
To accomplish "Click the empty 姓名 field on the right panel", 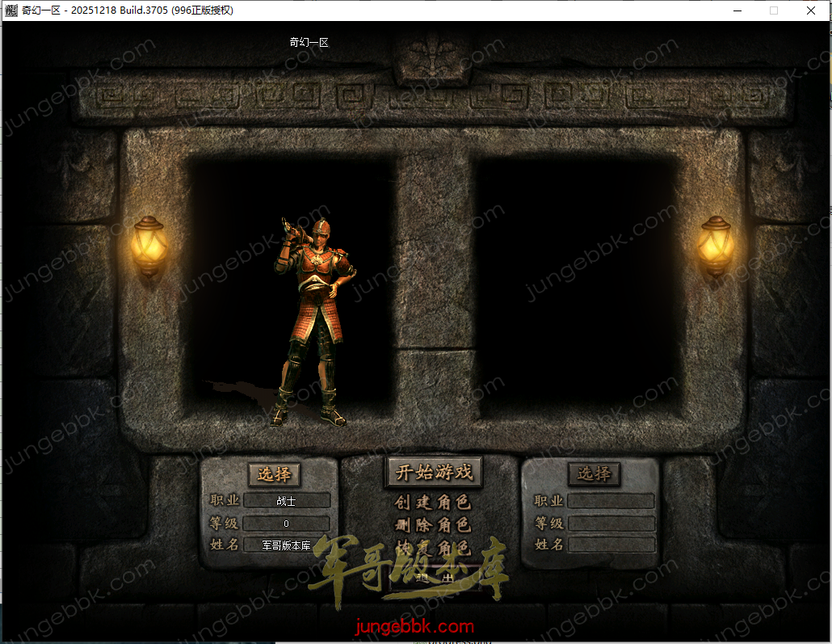I will click(611, 545).
